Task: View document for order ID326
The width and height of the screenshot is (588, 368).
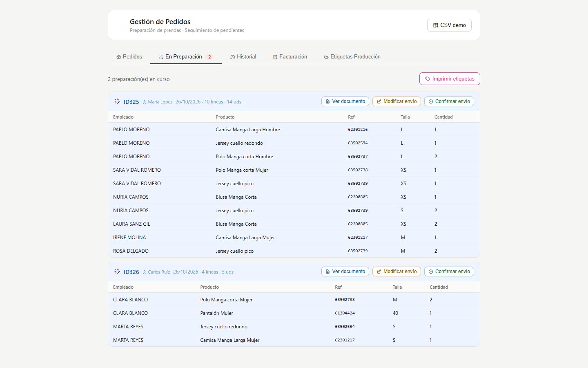Action: (345, 272)
